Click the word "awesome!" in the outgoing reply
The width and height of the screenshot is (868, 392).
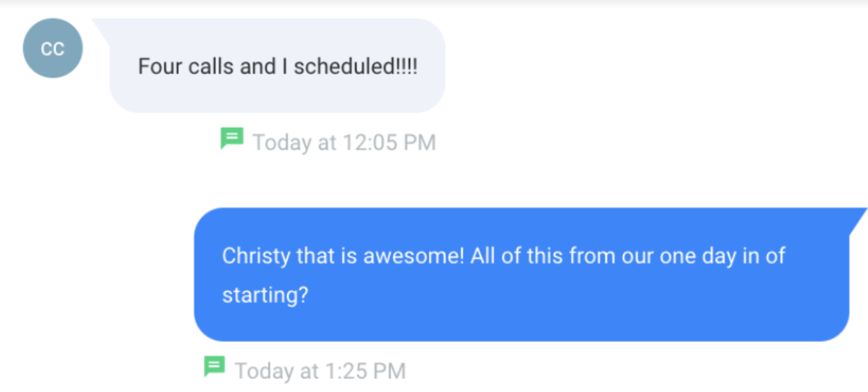413,256
